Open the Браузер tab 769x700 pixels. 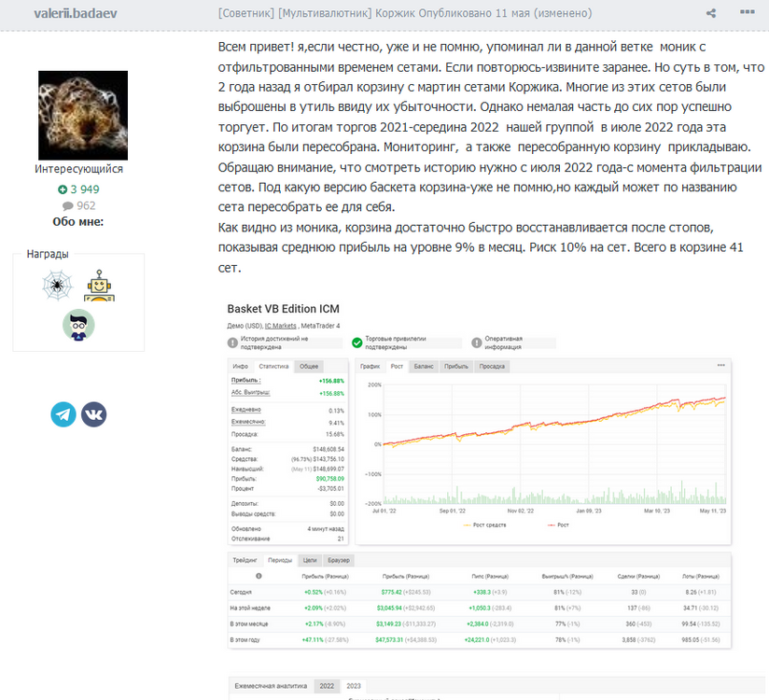[x=339, y=560]
